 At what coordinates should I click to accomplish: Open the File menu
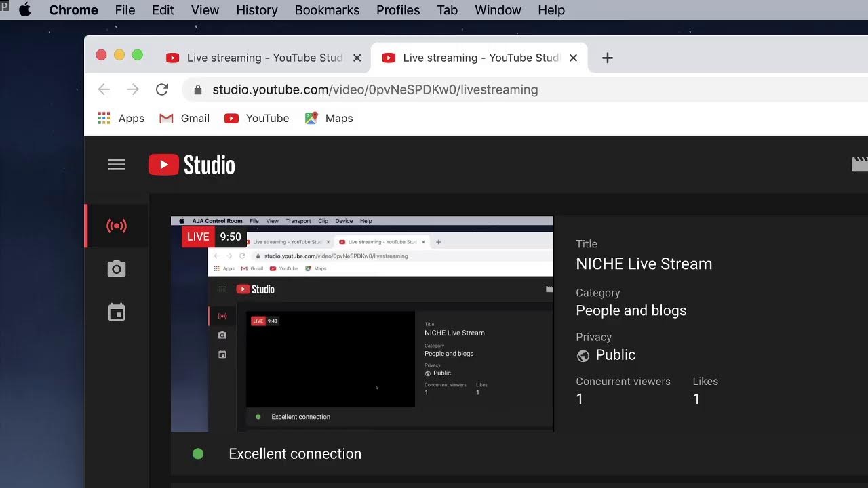tap(125, 10)
